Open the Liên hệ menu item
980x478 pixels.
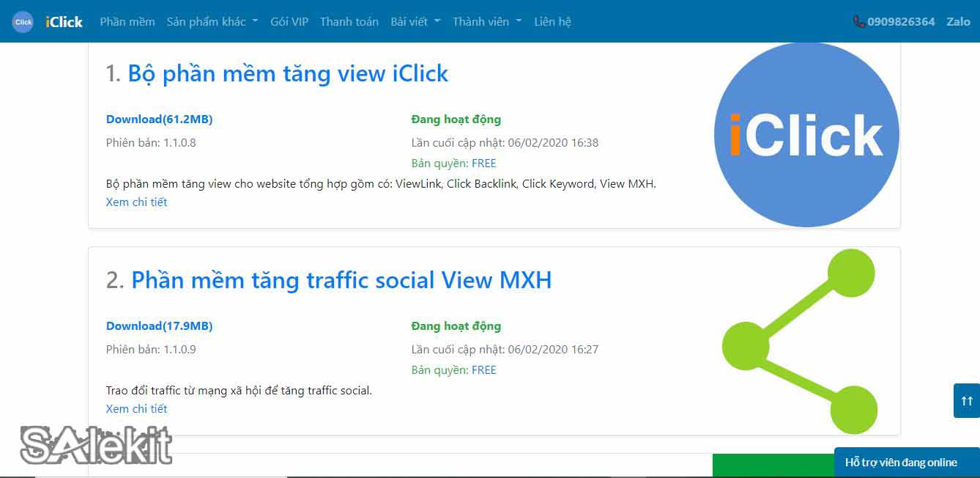point(552,21)
